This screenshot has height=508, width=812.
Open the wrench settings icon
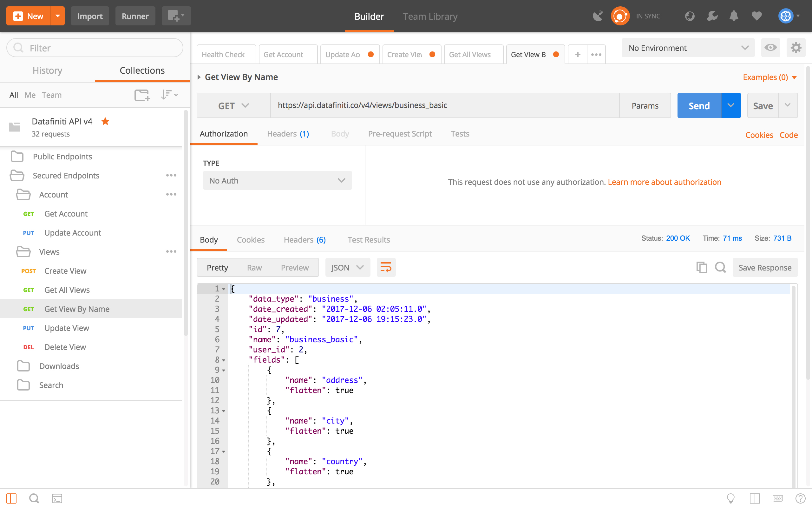[712, 16]
